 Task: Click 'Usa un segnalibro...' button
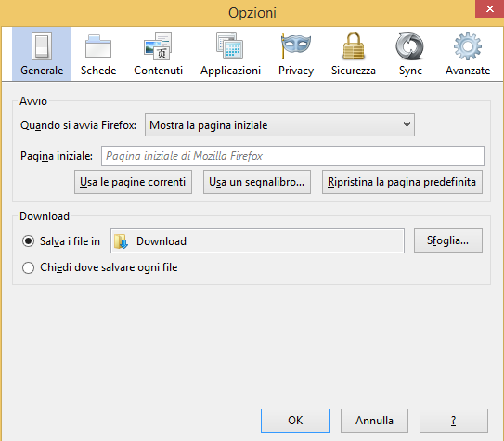[257, 182]
